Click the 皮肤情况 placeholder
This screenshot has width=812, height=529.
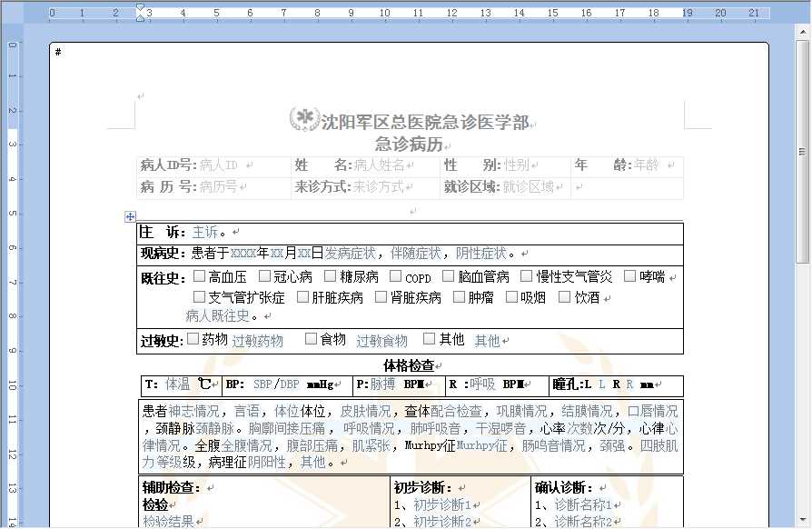[x=366, y=412]
